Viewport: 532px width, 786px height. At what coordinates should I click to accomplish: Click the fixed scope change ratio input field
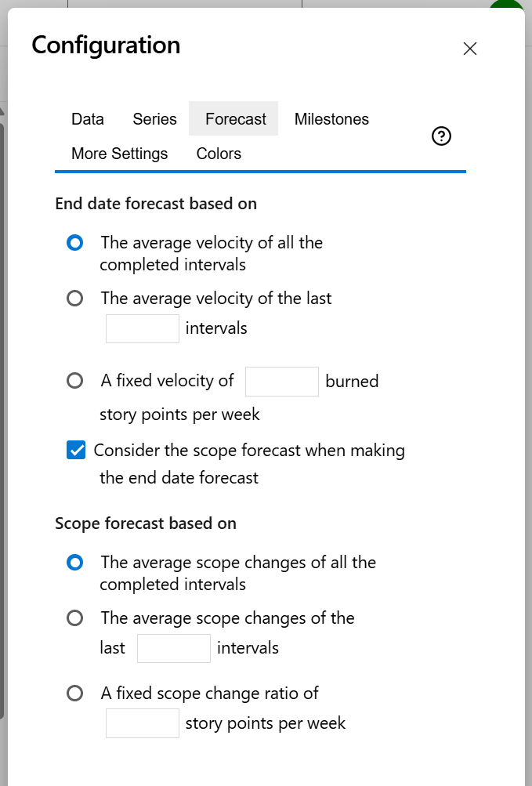pyautogui.click(x=142, y=723)
